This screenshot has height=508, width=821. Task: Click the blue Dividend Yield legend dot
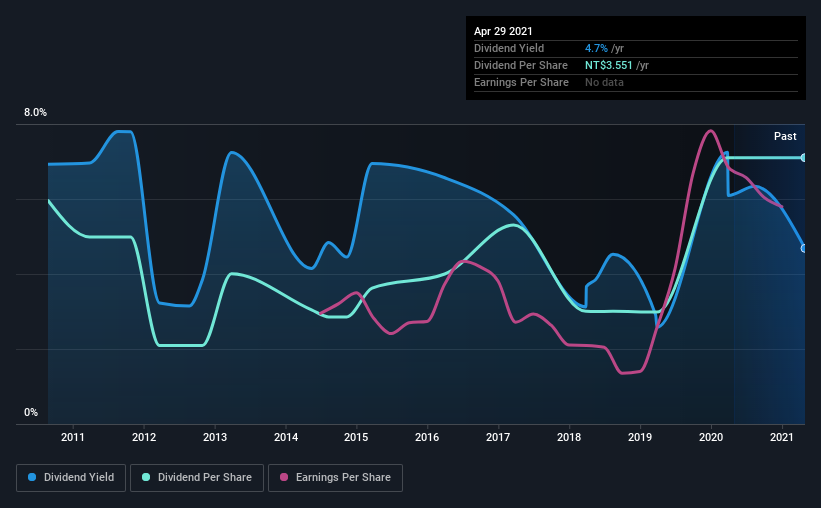[32, 477]
